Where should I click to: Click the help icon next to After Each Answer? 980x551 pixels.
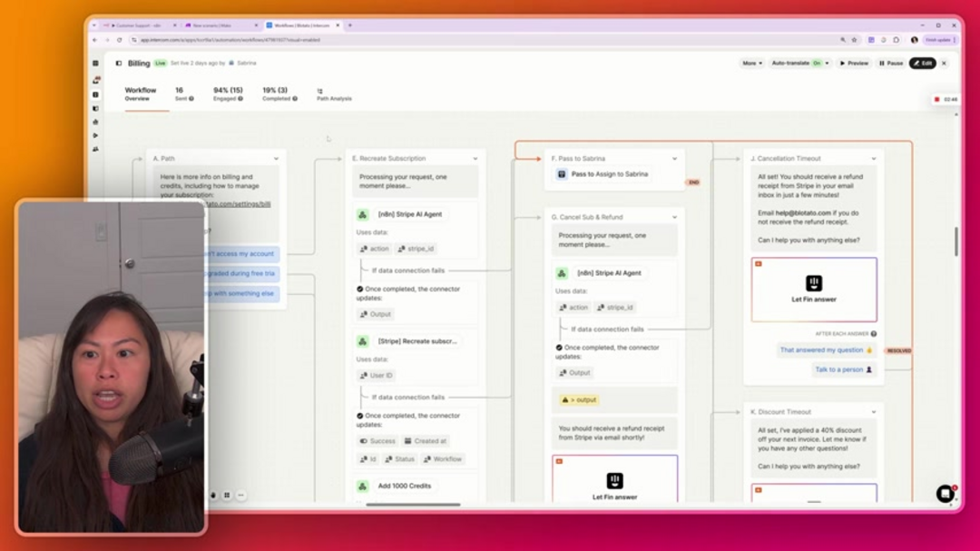click(x=874, y=334)
